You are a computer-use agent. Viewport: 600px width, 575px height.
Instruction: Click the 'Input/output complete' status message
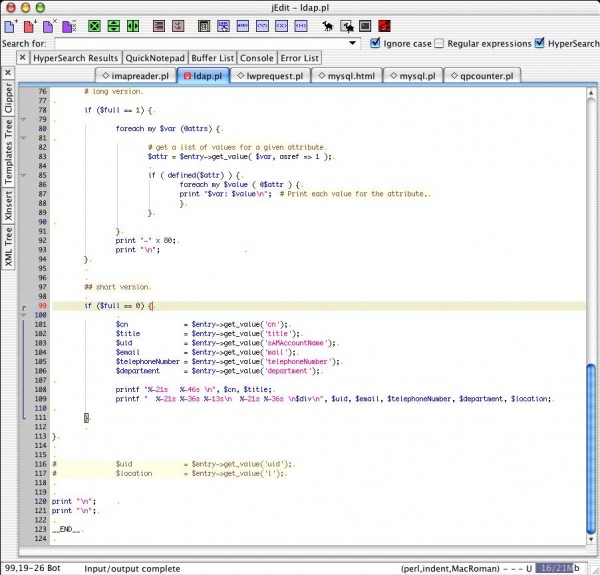(132, 568)
